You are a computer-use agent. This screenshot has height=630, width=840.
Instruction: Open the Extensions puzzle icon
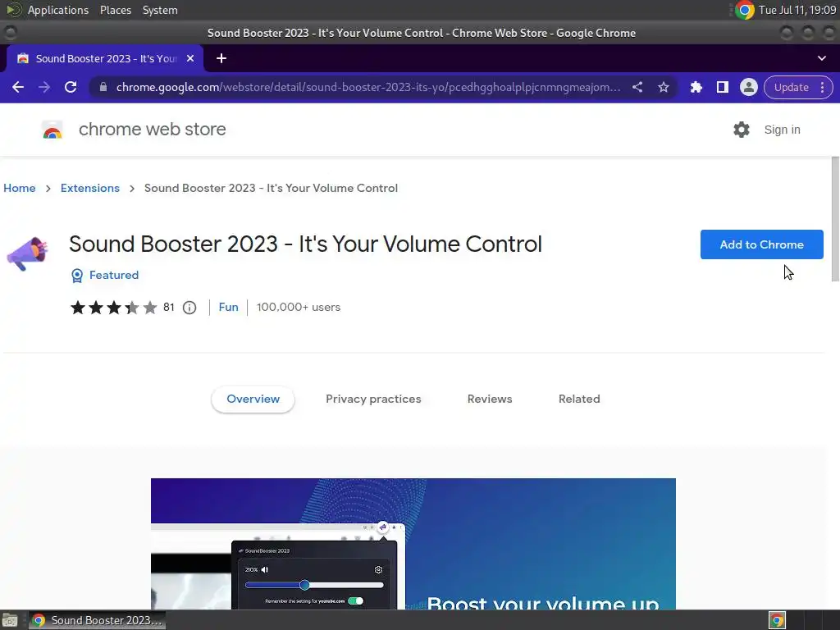point(696,87)
